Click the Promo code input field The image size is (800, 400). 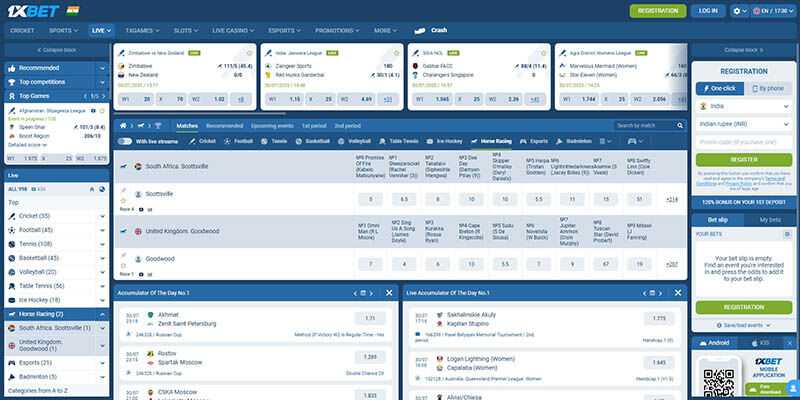pyautogui.click(x=744, y=142)
